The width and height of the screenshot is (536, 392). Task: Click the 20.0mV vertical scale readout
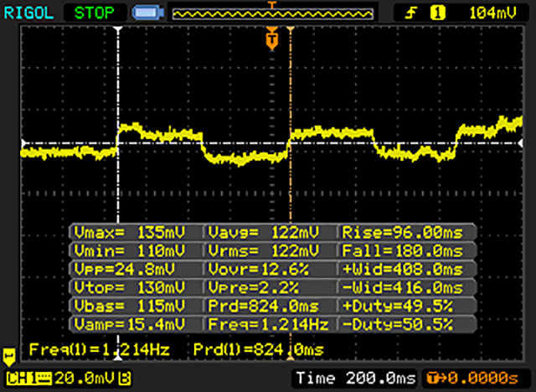click(84, 379)
